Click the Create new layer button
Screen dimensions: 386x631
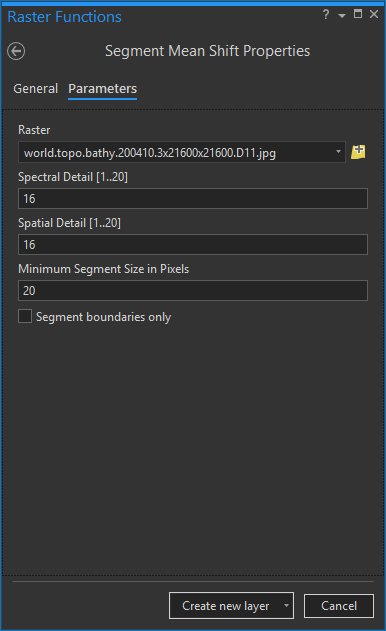(x=225, y=605)
